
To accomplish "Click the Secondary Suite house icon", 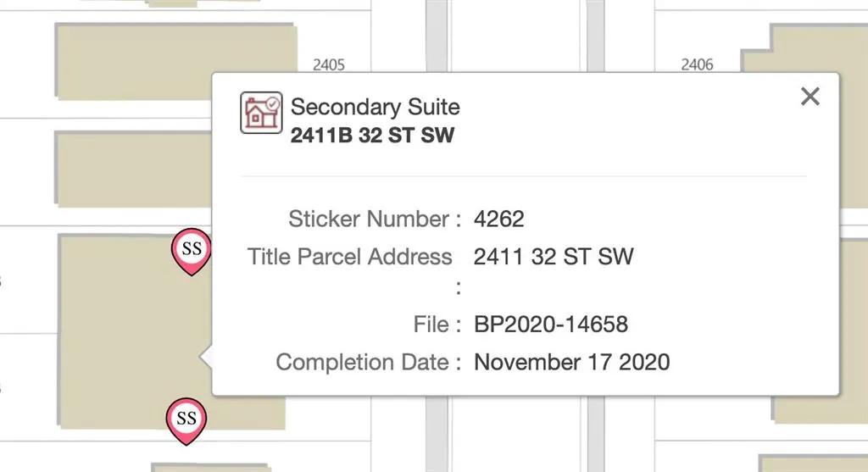I will click(x=260, y=114).
